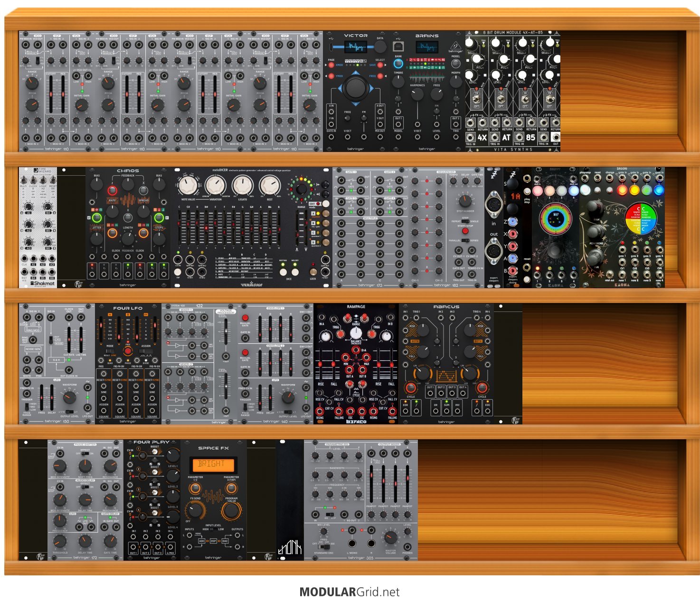Toggle the SNARE on/off switch on drum module
The width and height of the screenshot is (700, 602).
(x=501, y=100)
